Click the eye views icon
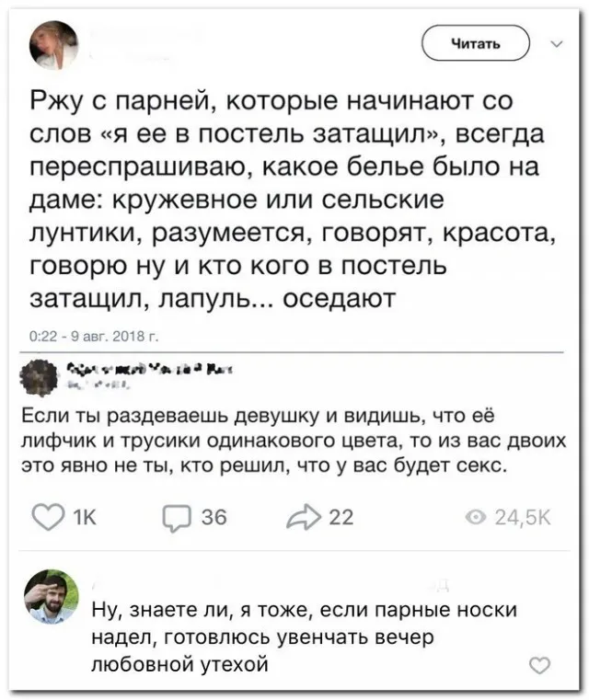The height and width of the screenshot is (700, 589). click(x=476, y=519)
